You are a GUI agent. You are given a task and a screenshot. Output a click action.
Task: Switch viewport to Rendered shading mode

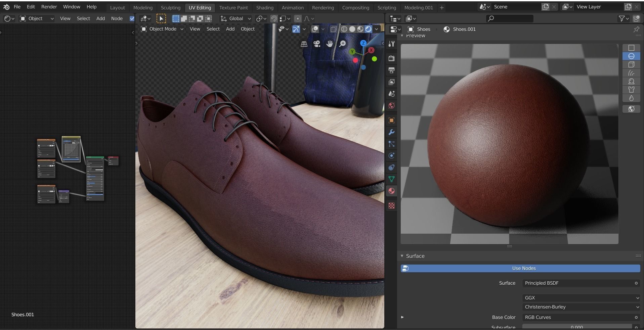pos(368,29)
